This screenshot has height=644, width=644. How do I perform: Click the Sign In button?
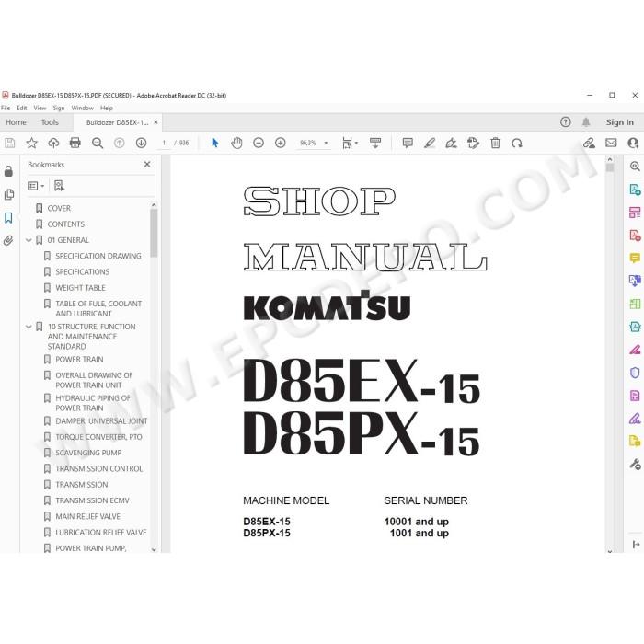[x=619, y=122]
